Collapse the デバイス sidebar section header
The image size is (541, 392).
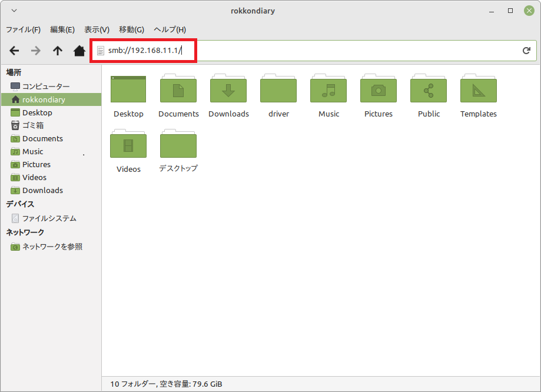click(x=20, y=204)
